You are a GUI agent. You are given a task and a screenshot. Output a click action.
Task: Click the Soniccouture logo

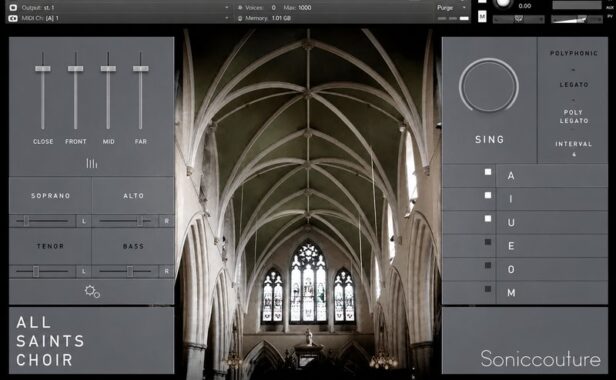point(541,358)
